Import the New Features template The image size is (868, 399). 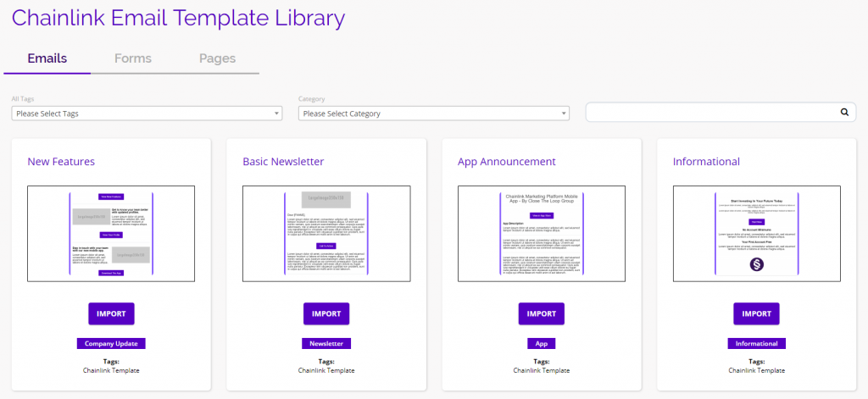[x=111, y=313]
